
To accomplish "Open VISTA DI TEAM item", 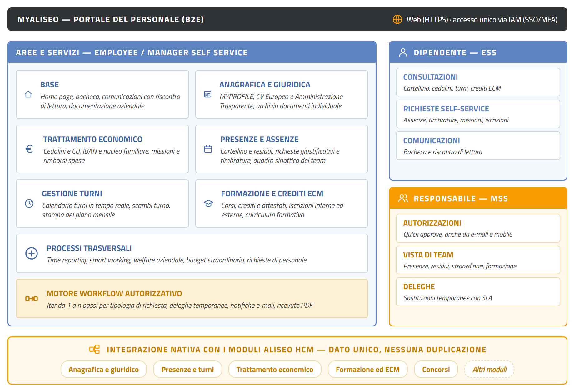I will (x=478, y=260).
